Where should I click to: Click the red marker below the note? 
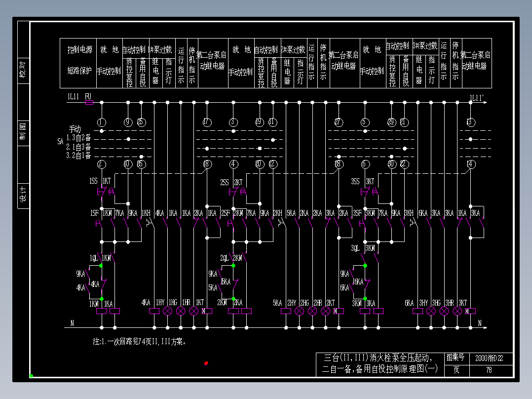pos(206,363)
